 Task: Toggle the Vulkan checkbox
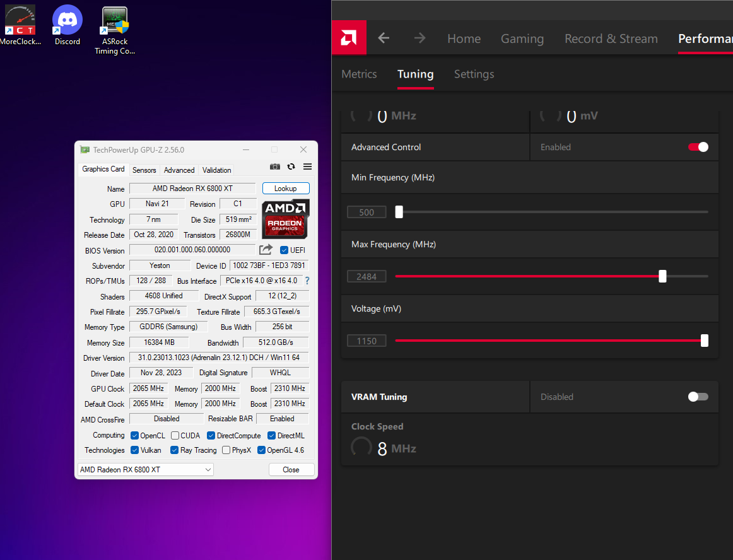(134, 450)
